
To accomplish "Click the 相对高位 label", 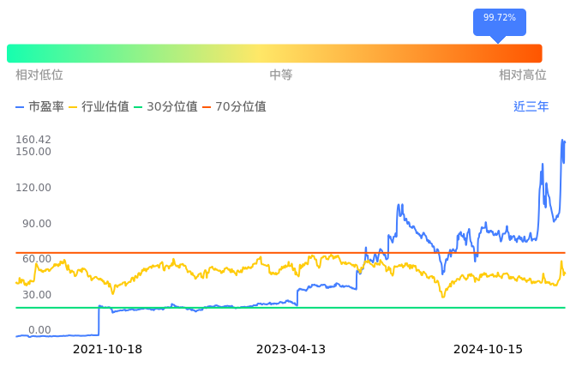I will pos(523,75).
